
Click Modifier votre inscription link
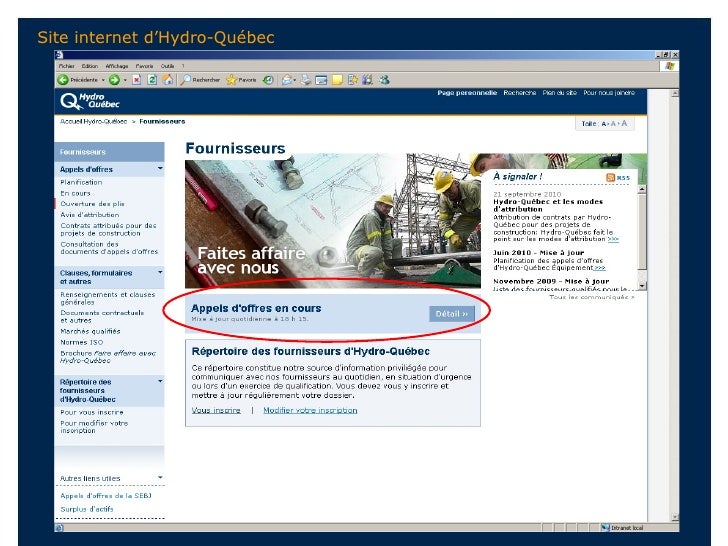pos(310,410)
